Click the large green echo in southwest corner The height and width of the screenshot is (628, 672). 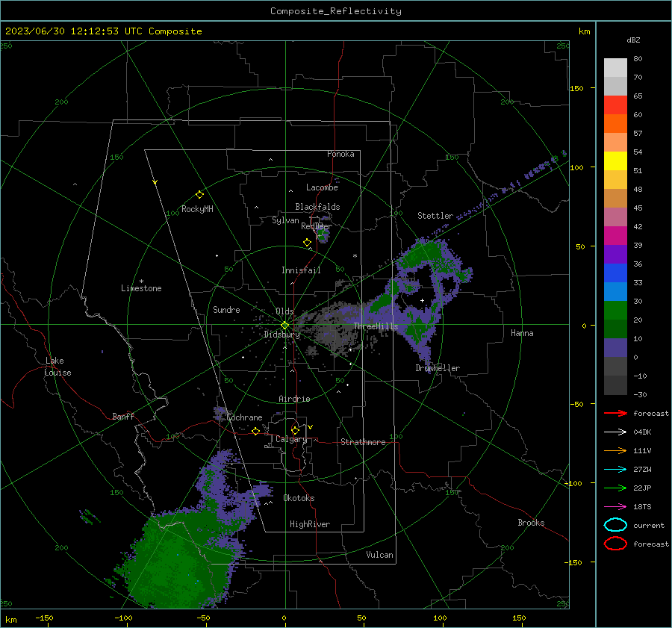(x=180, y=562)
